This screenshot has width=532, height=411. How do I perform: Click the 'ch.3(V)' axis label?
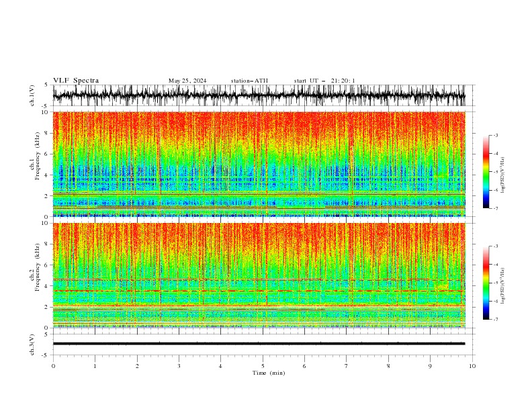pyautogui.click(x=32, y=345)
